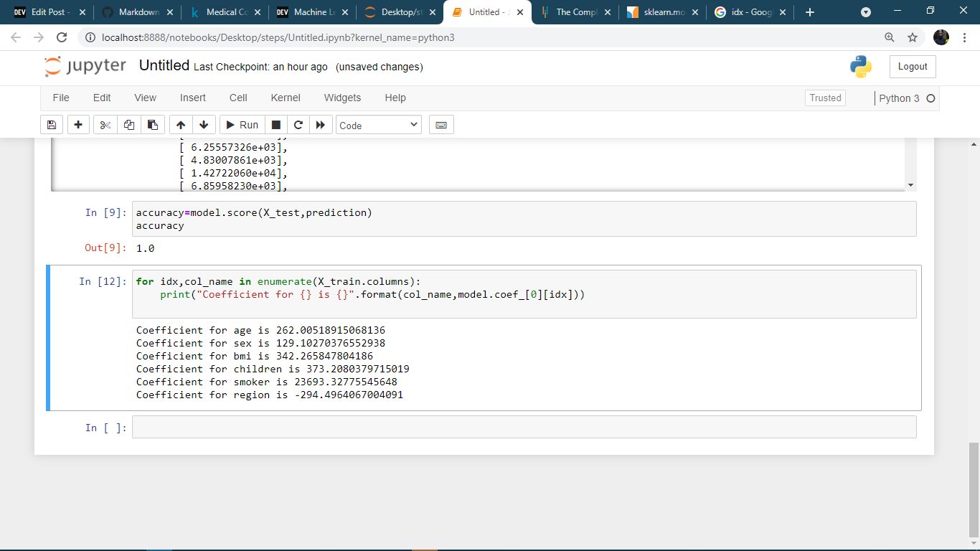This screenshot has height=551, width=980.
Task: Switch to the Machine Learning DEV tab
Action: click(311, 12)
